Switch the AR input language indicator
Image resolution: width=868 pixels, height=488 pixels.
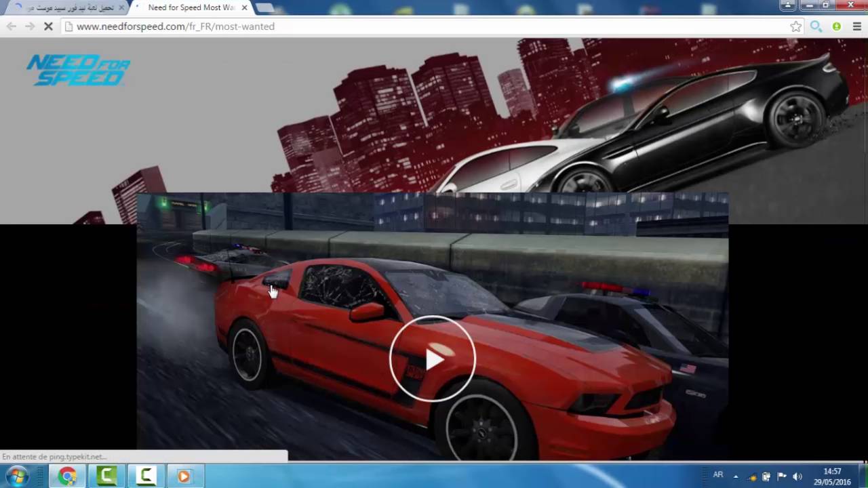coord(718,474)
